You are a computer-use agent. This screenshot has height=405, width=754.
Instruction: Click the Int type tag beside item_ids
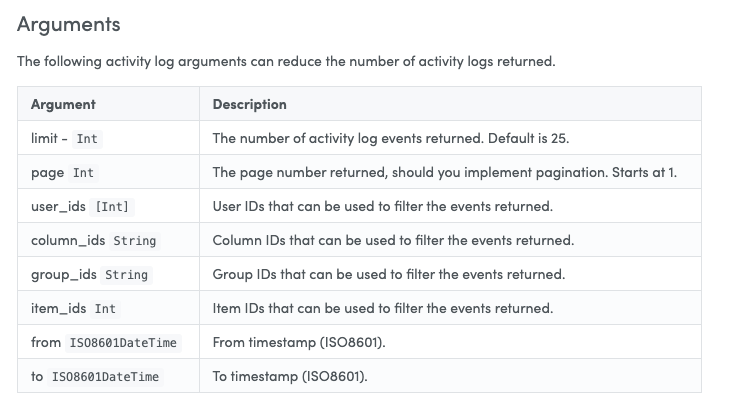[105, 309]
